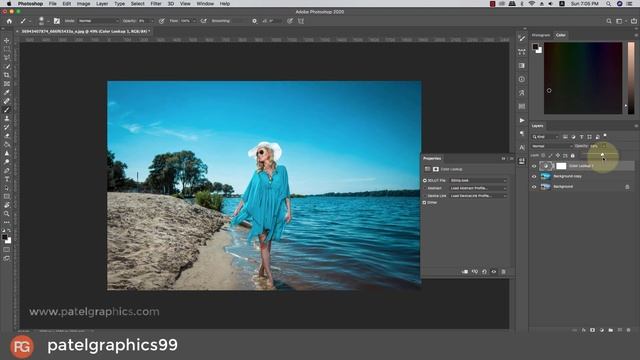Click add layer mask icon in Layers panel

click(593, 330)
